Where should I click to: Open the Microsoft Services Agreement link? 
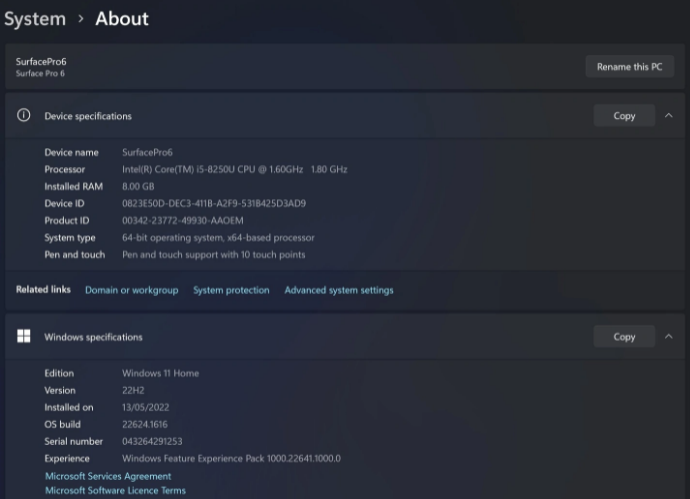tap(108, 476)
